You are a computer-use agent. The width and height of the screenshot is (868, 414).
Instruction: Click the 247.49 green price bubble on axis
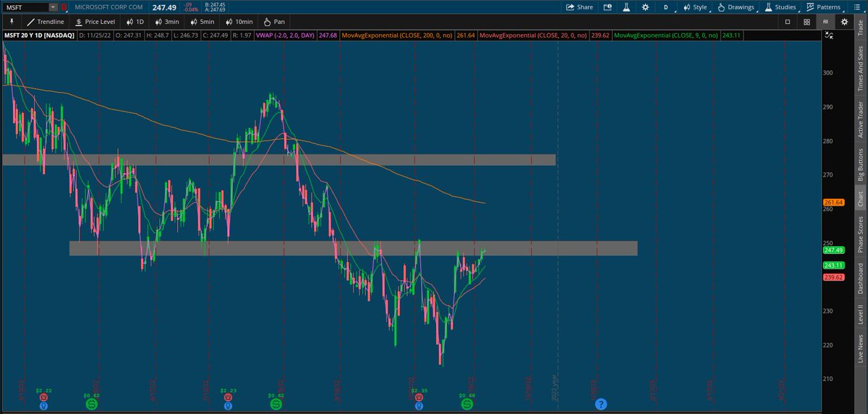coord(833,250)
